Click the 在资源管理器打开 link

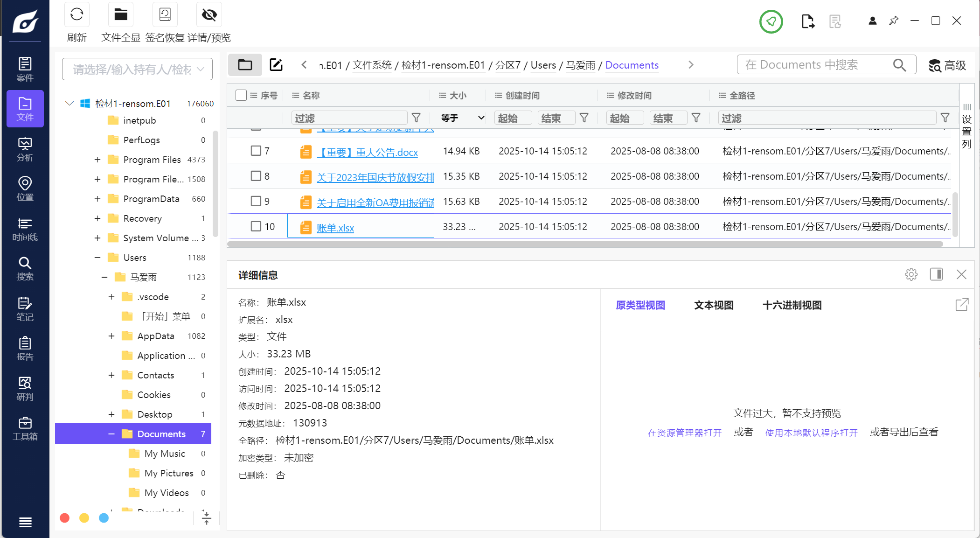684,433
